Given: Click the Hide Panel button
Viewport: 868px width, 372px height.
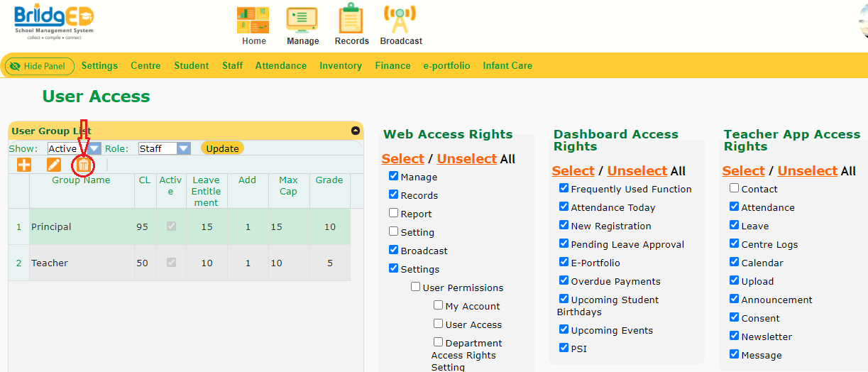Looking at the screenshot, I should (40, 66).
